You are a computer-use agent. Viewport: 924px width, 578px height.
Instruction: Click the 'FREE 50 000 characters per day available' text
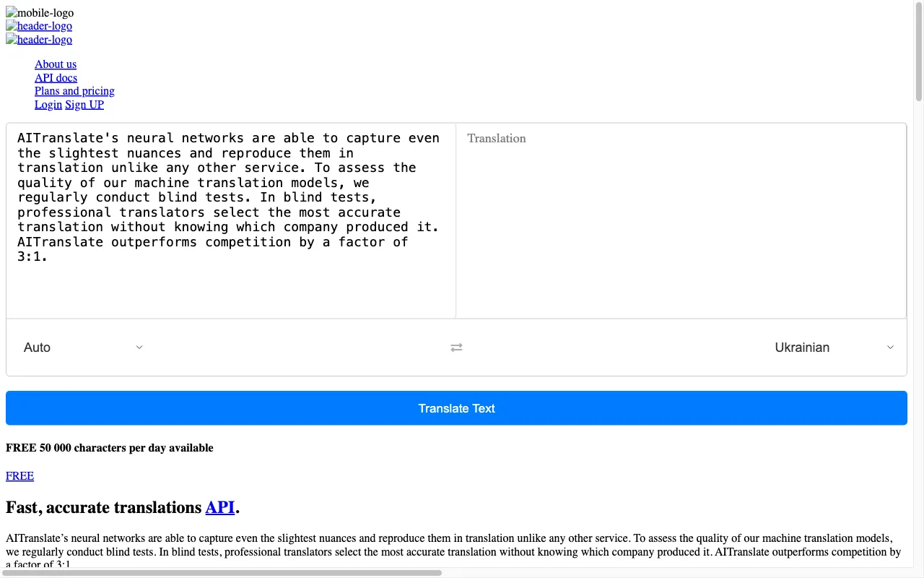click(x=110, y=448)
